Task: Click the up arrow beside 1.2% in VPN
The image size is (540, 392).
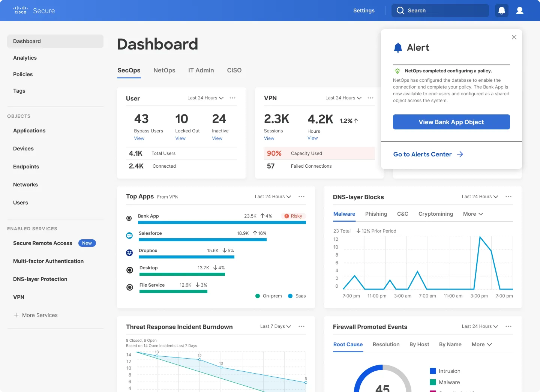Action: 356,121
